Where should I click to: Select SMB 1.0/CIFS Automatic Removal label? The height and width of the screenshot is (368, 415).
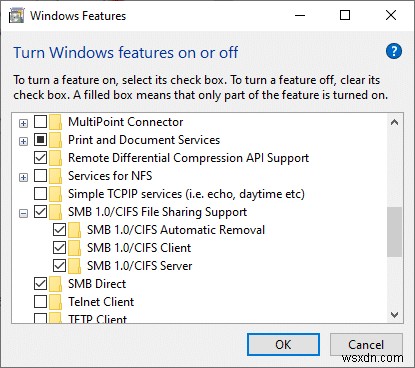pyautogui.click(x=176, y=230)
